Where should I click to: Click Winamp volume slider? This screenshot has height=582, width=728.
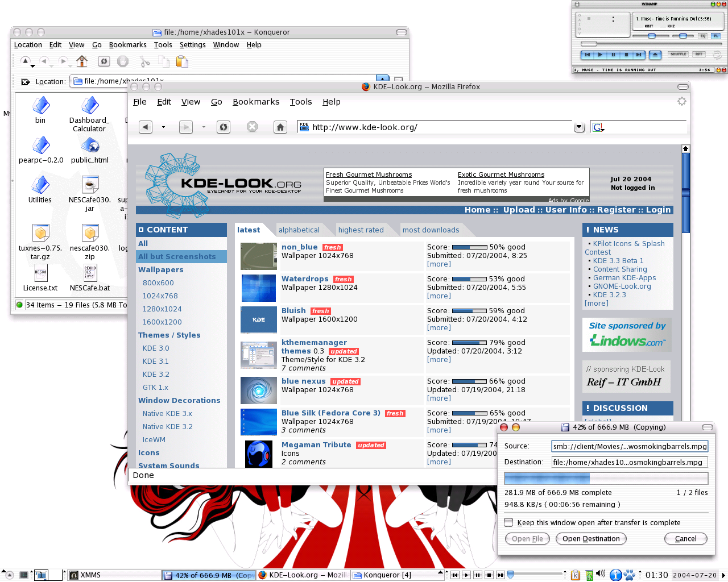(x=652, y=36)
